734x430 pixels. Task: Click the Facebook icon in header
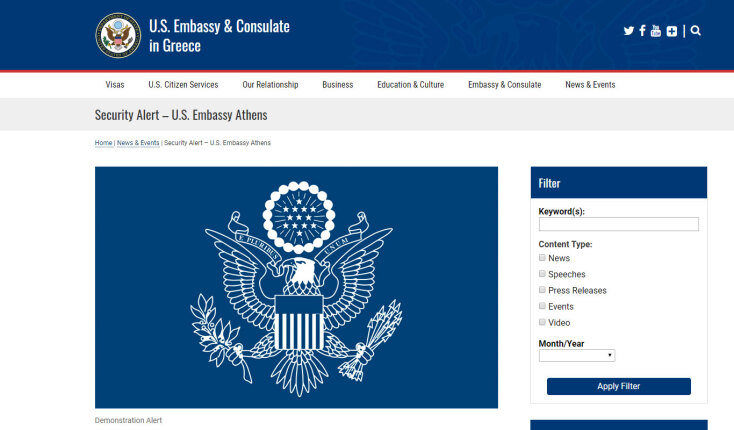click(642, 31)
